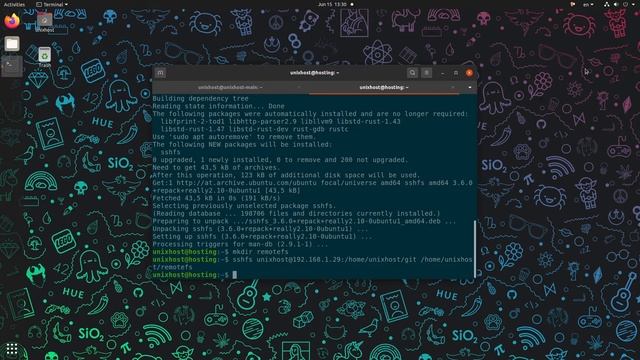Screen dimensions: 640x360
Task: Expand the terminal tab list dropdown arrow
Action: (470, 87)
